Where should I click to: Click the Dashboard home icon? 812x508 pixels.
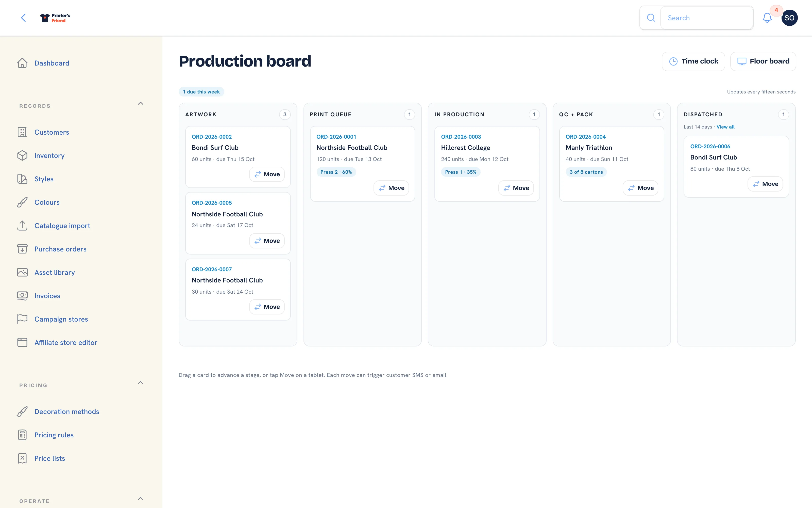[22, 63]
